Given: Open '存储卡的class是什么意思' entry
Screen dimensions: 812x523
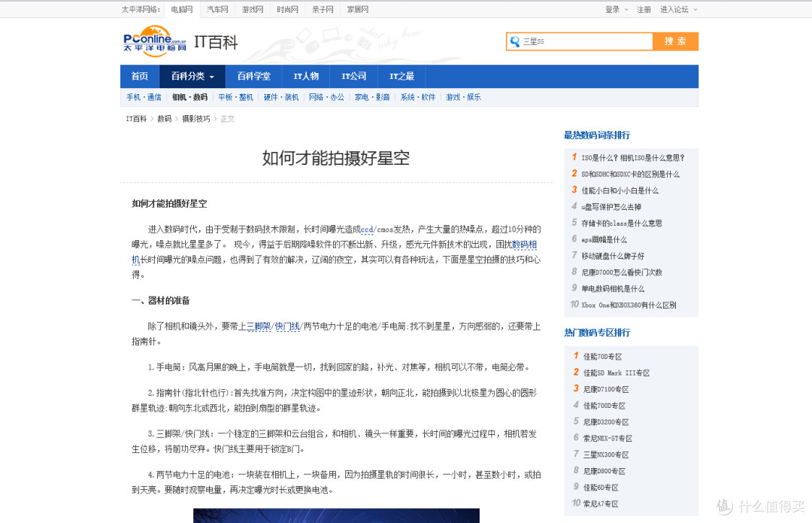Looking at the screenshot, I should point(622,223).
